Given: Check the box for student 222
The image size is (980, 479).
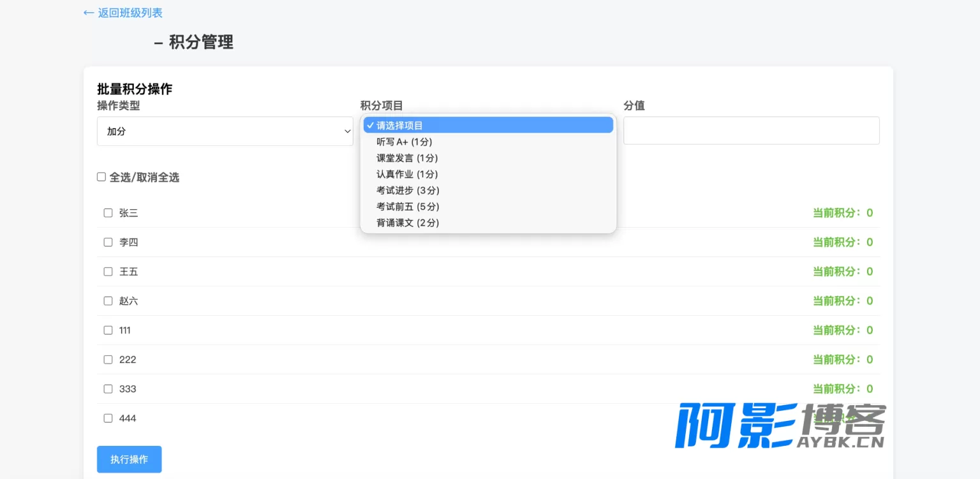Looking at the screenshot, I should coord(108,360).
